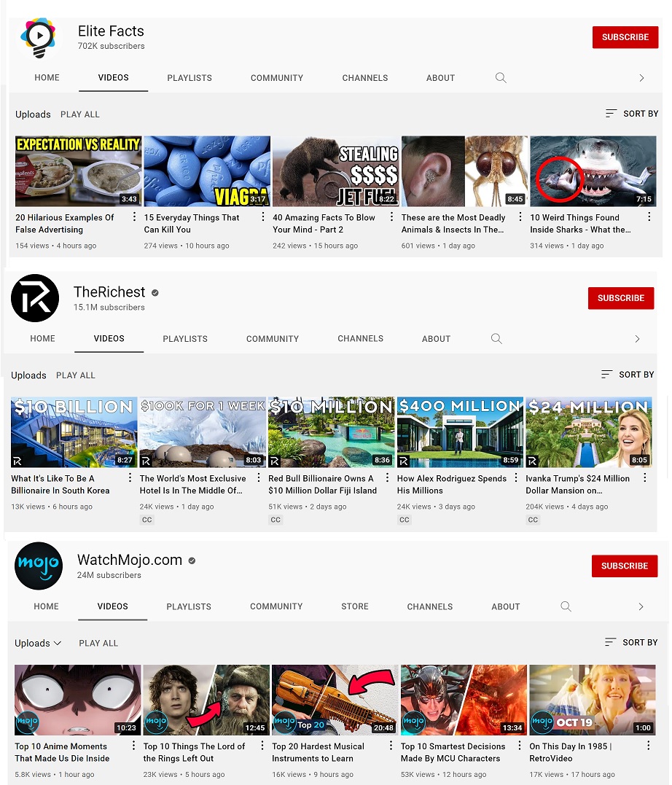
Task: Open options for Hardest Musical Instruments video
Action: 391,746
